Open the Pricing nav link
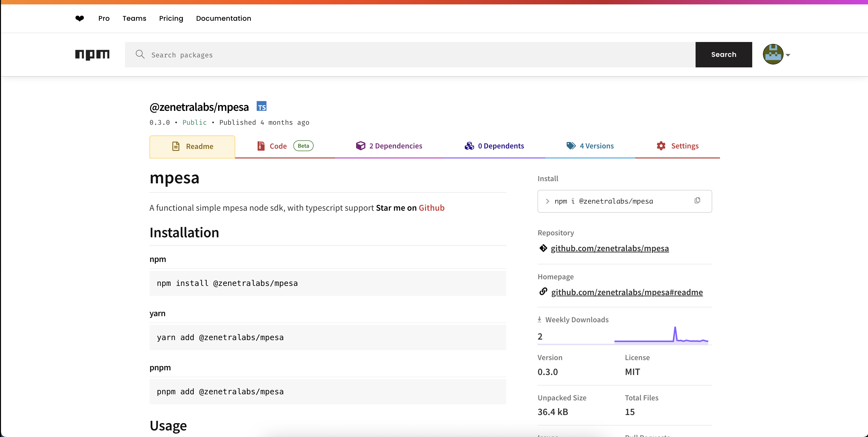Viewport: 868px width, 437px height. coord(171,19)
